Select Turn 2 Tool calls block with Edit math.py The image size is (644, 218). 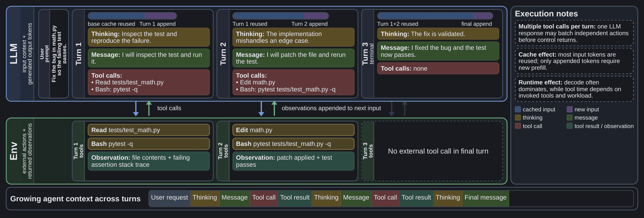pos(293,82)
